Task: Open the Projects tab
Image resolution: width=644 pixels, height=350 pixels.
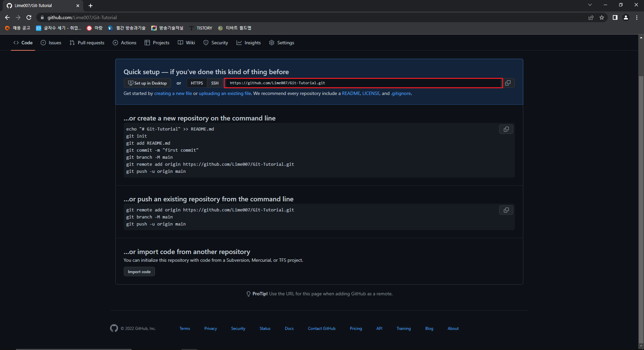Action: coord(157,43)
